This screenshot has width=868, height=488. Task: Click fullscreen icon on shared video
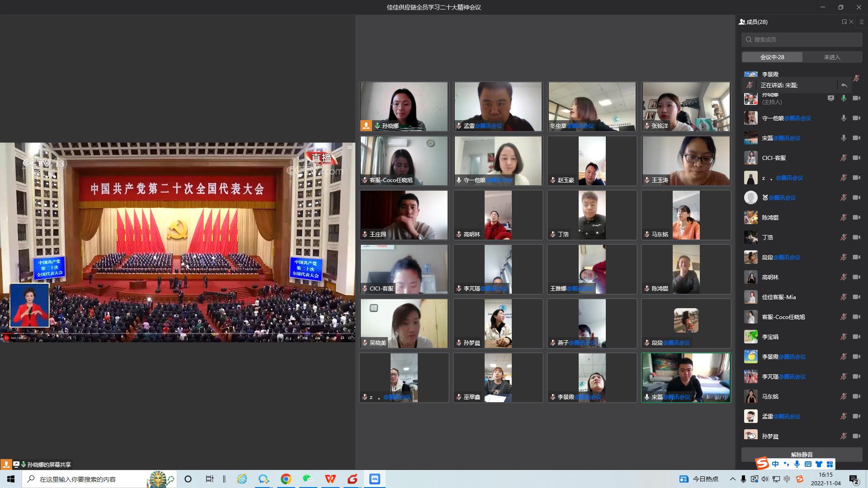point(349,338)
